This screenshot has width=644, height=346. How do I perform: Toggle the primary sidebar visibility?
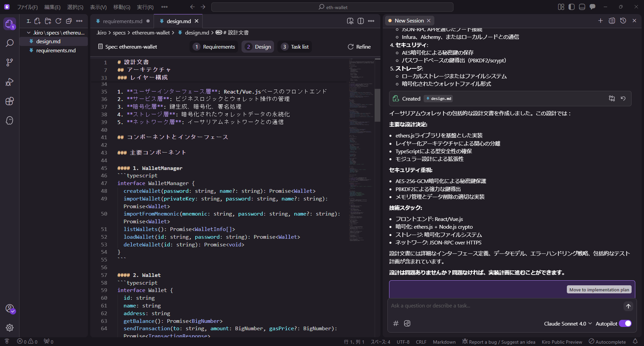(572, 7)
